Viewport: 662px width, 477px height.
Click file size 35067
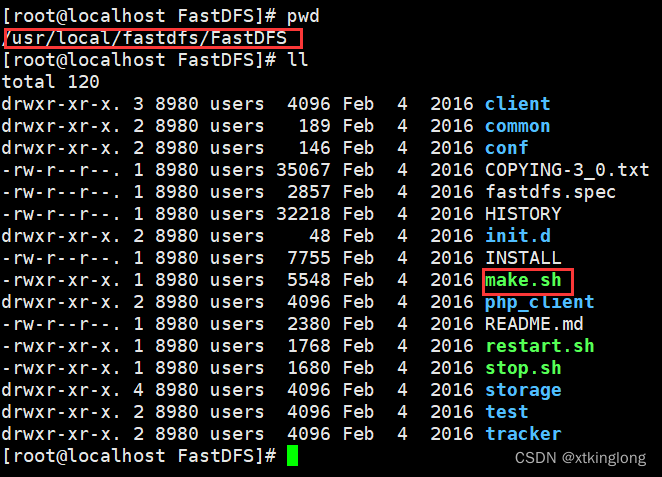point(303,170)
